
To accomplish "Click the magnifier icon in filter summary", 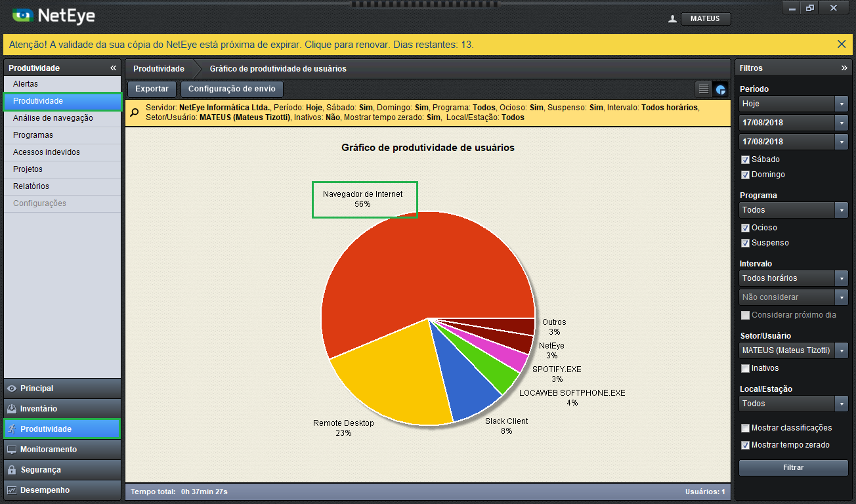I will (135, 112).
